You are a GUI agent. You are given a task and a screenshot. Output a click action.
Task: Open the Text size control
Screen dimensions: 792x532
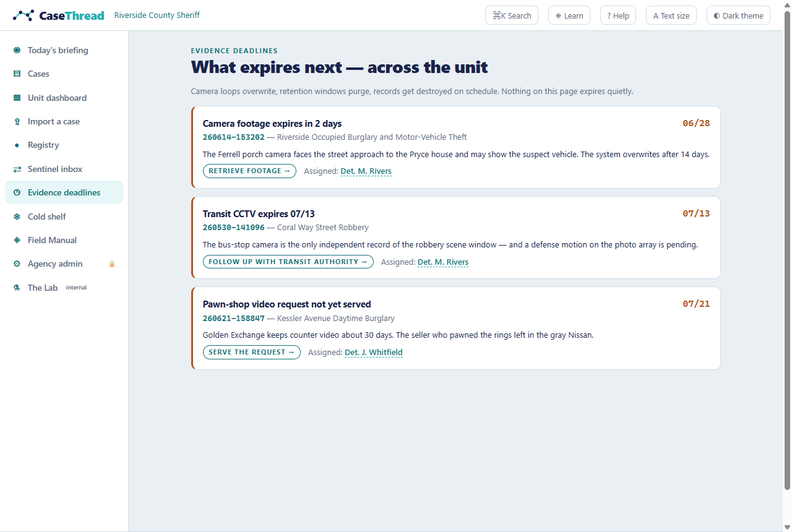point(671,15)
